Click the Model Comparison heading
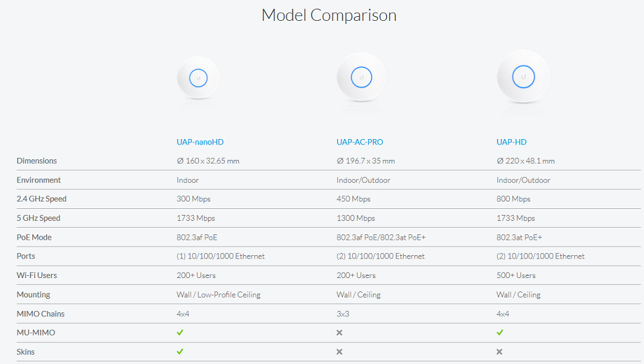Screen dimensions: 644x364 (x=329, y=15)
